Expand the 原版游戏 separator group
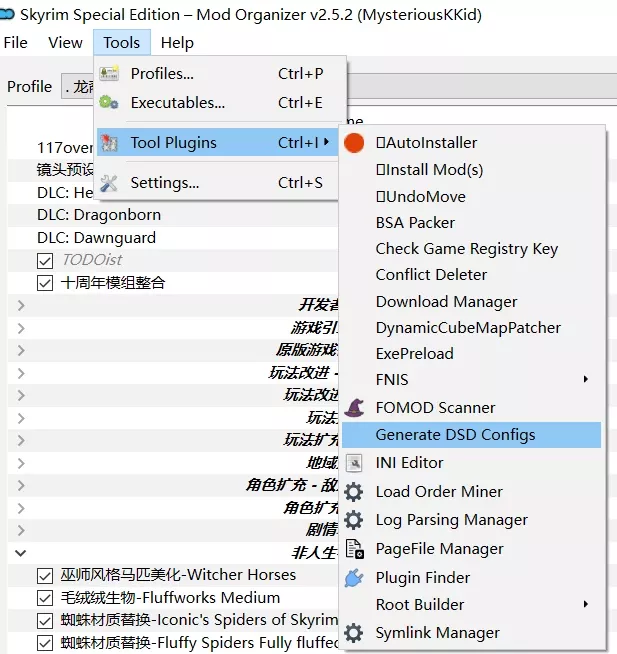The width and height of the screenshot is (617, 654). pos(21,350)
